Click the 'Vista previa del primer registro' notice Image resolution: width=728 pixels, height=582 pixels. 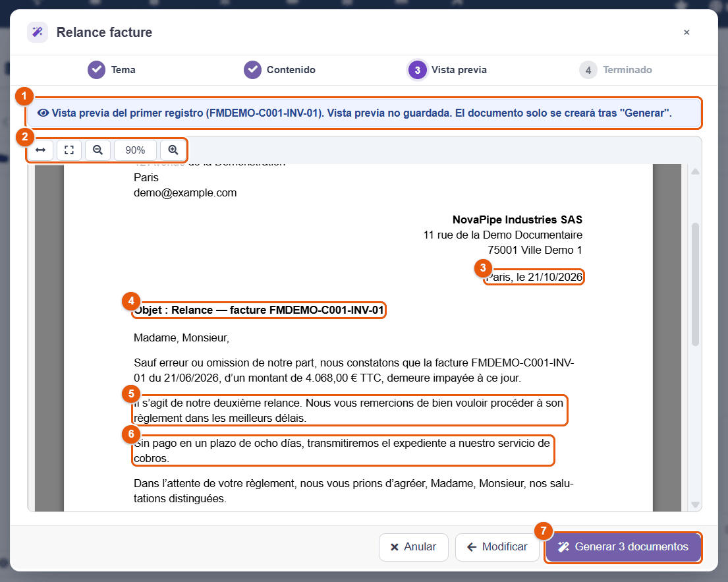[364, 113]
